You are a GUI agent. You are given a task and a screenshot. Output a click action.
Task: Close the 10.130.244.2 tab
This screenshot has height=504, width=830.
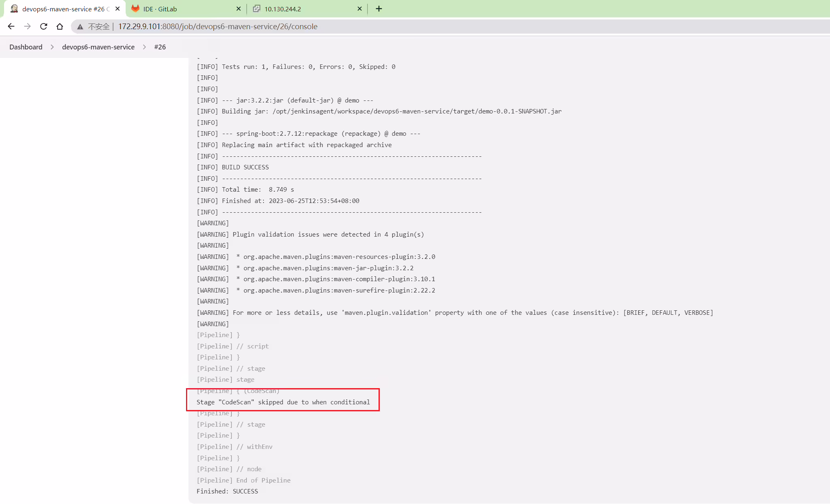[359, 9]
